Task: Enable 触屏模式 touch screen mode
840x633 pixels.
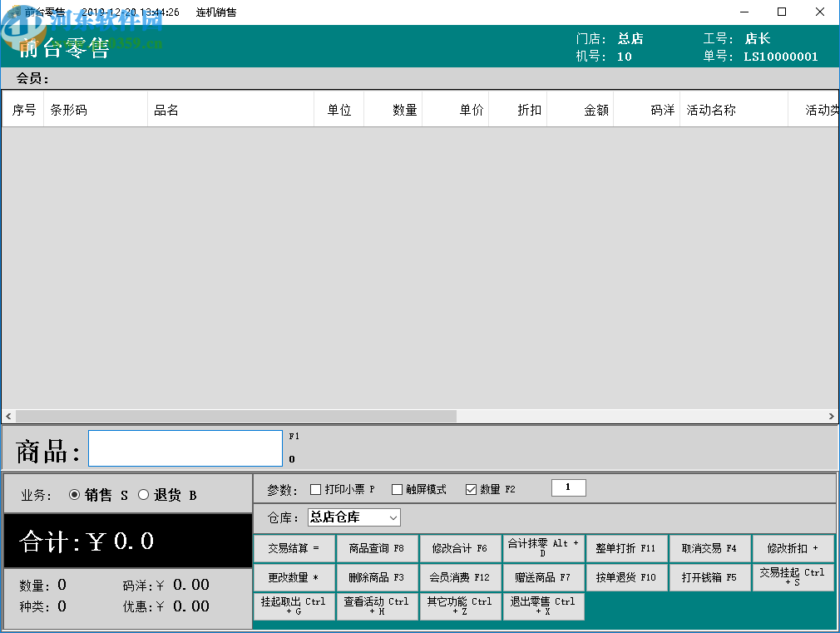Action: point(398,489)
